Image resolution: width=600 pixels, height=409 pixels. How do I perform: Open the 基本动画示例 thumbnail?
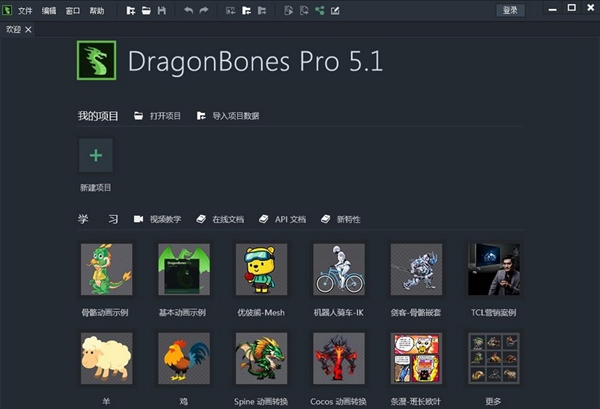(184, 269)
